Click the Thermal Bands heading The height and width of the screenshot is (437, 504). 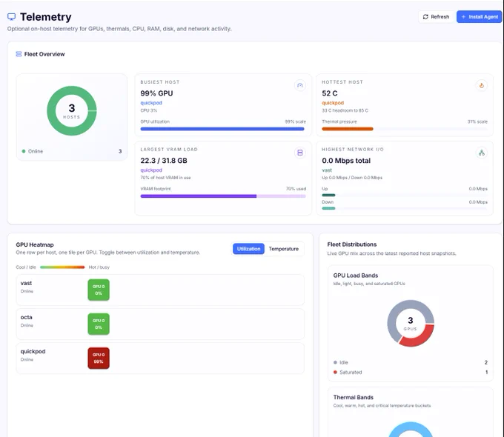tap(354, 397)
